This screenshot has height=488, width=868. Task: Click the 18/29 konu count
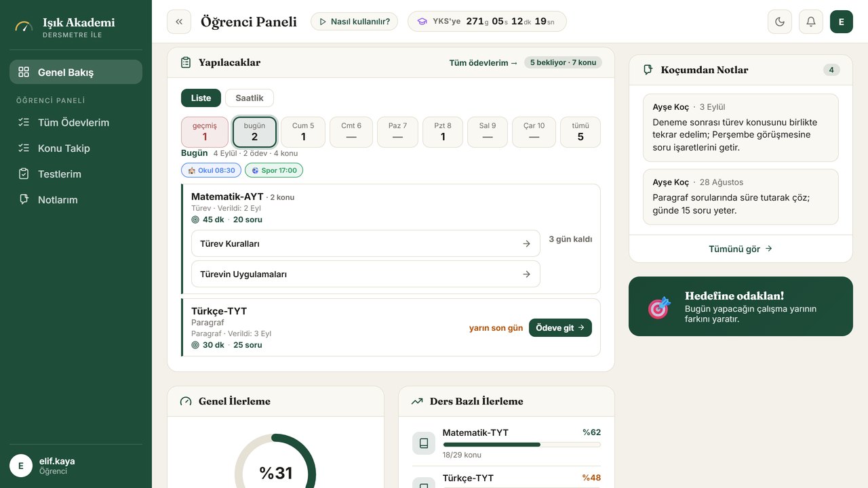pyautogui.click(x=462, y=455)
